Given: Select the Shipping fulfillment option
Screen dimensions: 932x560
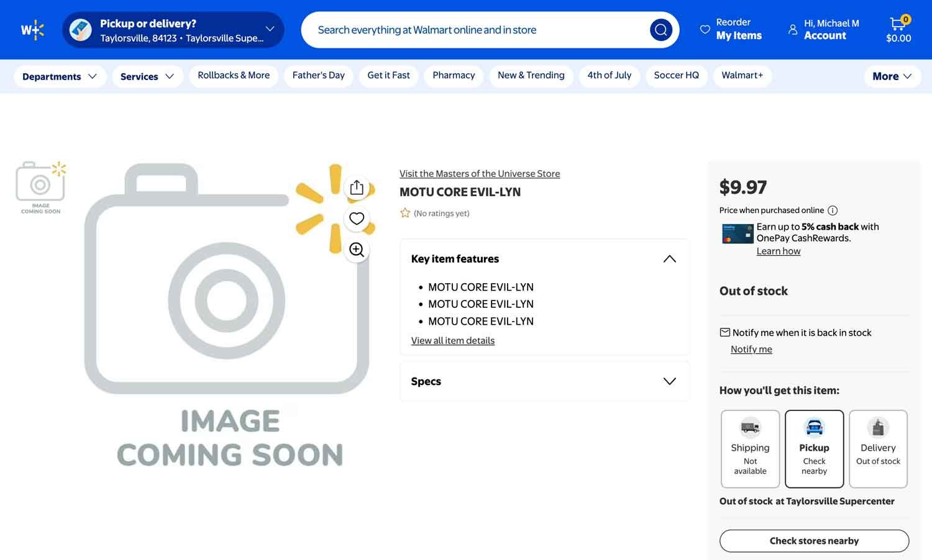Looking at the screenshot, I should 750,449.
